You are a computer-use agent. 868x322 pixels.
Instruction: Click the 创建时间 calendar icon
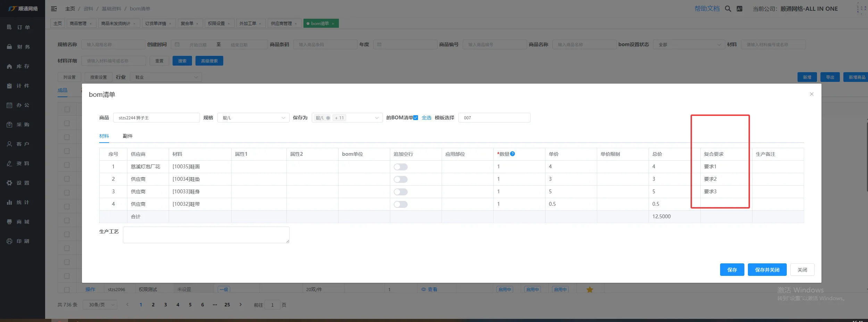177,44
